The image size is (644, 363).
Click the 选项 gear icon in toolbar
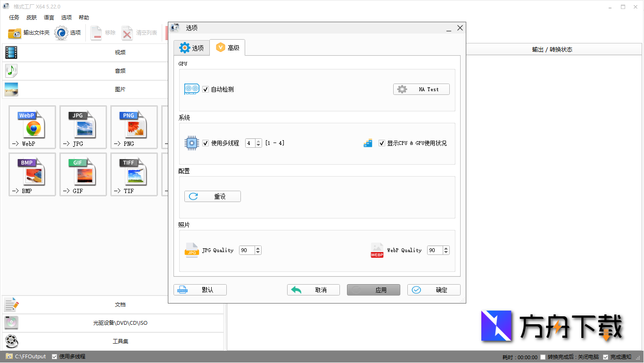click(61, 33)
